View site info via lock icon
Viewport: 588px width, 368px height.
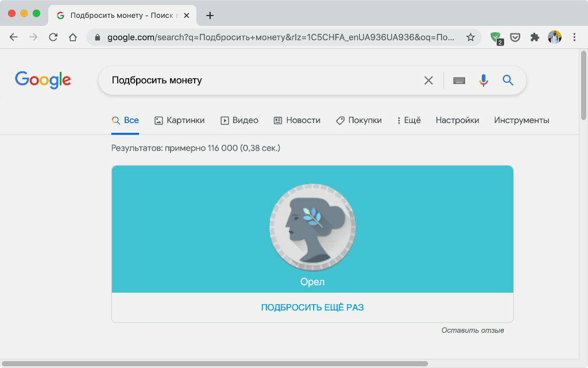tap(98, 37)
